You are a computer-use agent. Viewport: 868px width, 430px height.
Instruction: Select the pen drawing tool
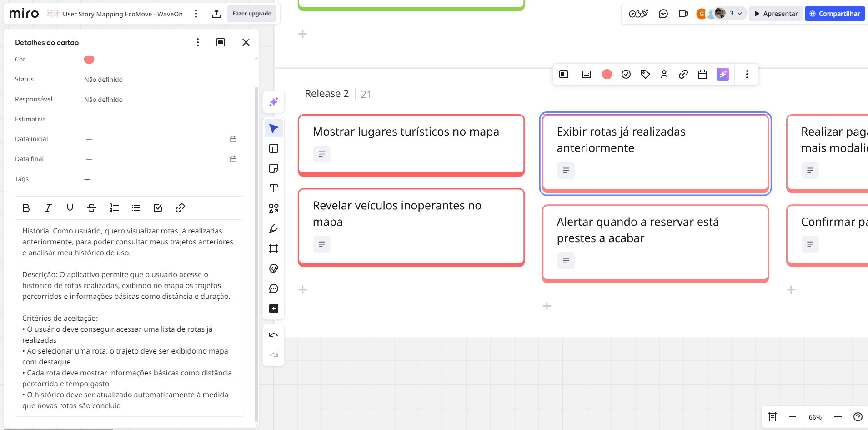pyautogui.click(x=274, y=229)
